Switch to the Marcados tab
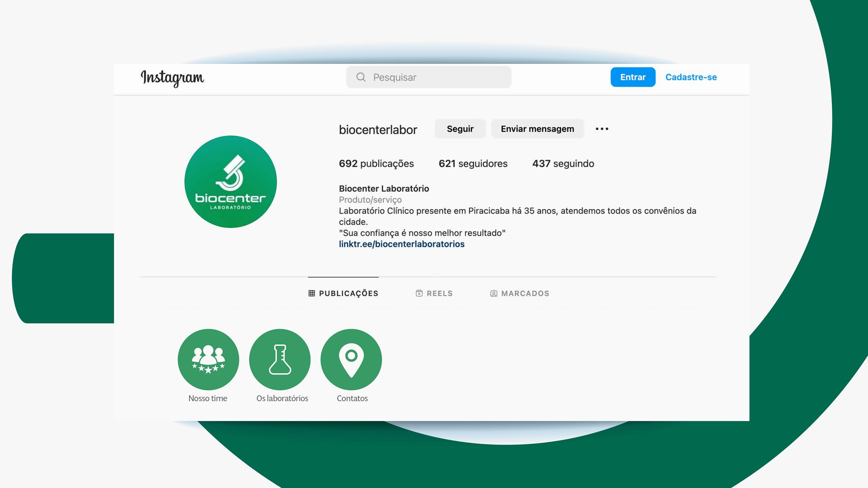 (x=519, y=293)
